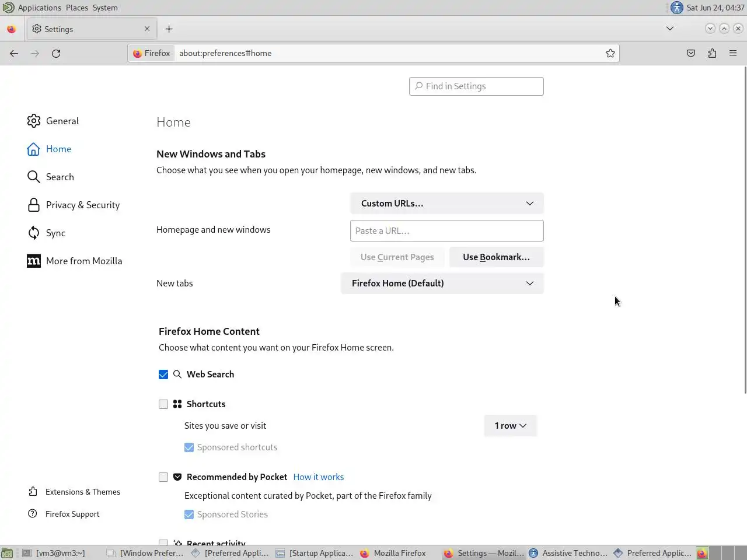The height and width of the screenshot is (560, 747).
Task: Click the List all tabs arrow
Action: (670, 28)
